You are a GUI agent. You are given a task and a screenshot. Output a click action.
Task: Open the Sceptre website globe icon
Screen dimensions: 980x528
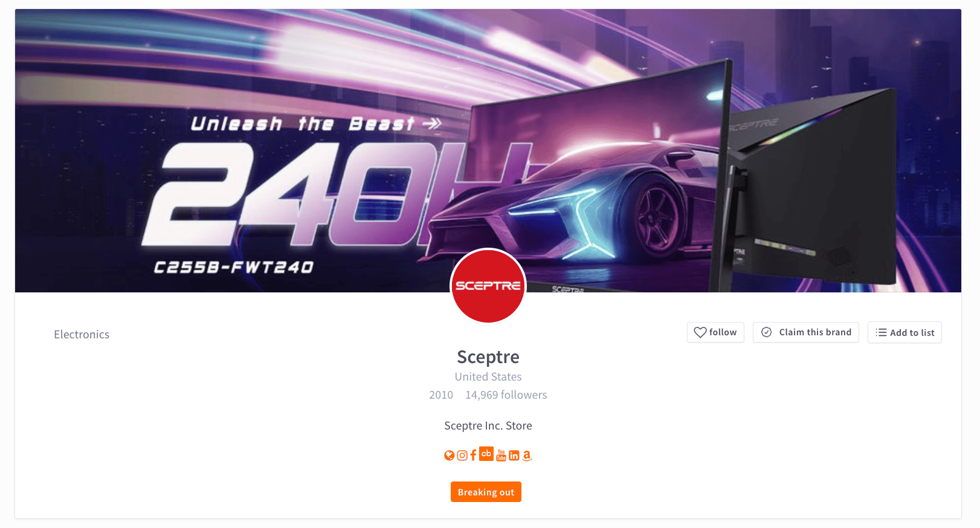449,456
